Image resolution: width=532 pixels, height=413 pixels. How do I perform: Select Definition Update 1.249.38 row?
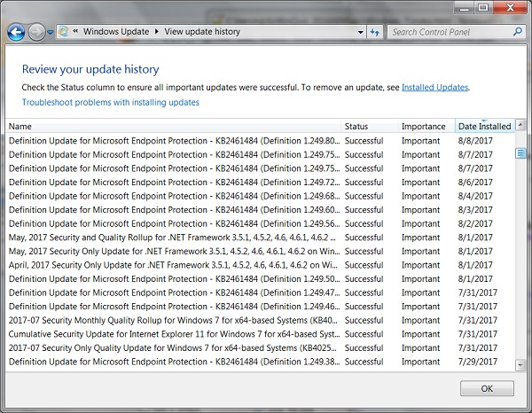click(x=260, y=362)
